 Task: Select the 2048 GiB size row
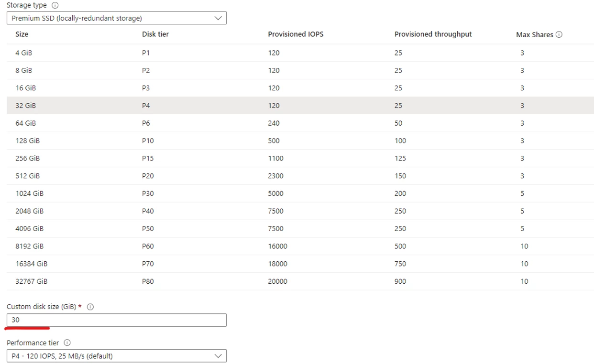coord(300,211)
